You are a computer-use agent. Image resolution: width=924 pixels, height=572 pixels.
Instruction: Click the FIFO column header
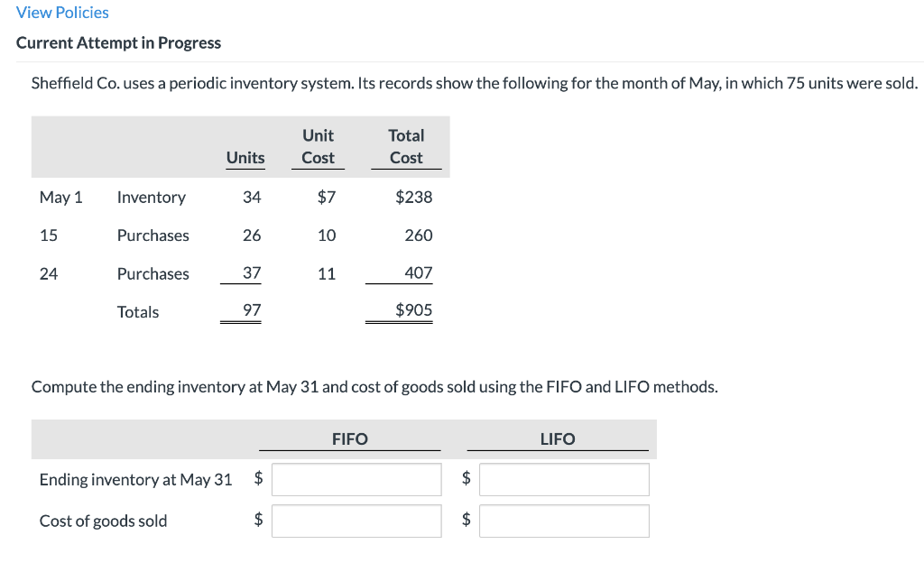click(x=349, y=438)
